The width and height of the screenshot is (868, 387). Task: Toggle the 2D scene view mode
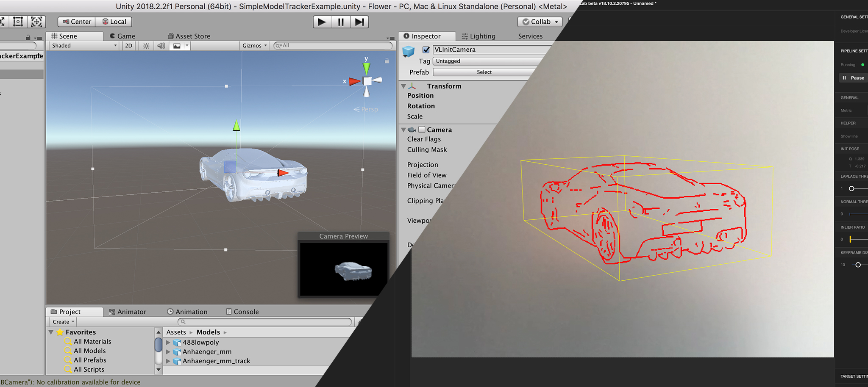point(128,46)
